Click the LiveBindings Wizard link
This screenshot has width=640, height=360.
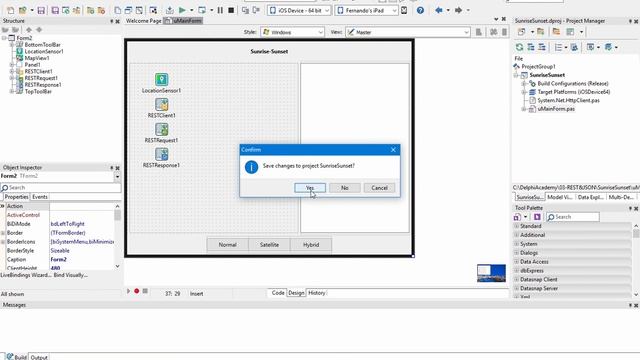(26, 275)
